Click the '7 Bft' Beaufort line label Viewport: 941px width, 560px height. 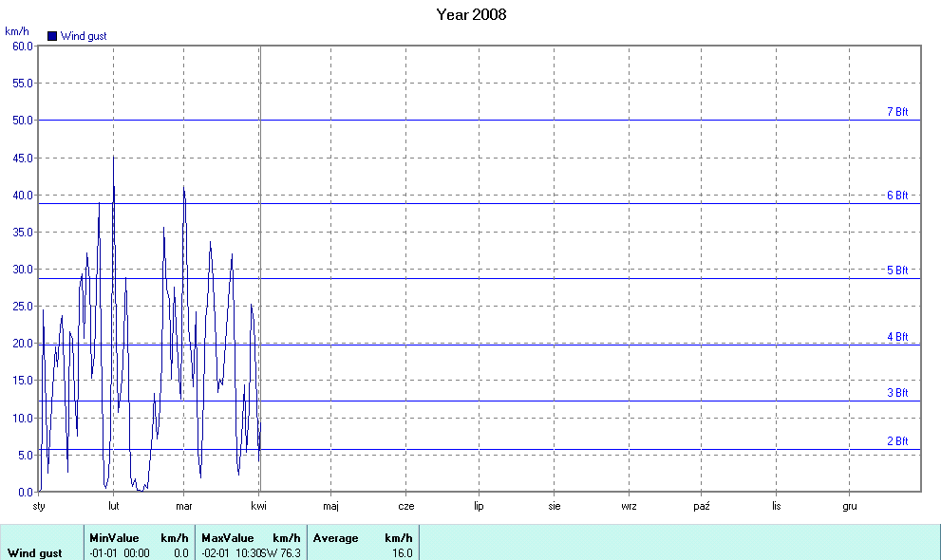(x=897, y=111)
